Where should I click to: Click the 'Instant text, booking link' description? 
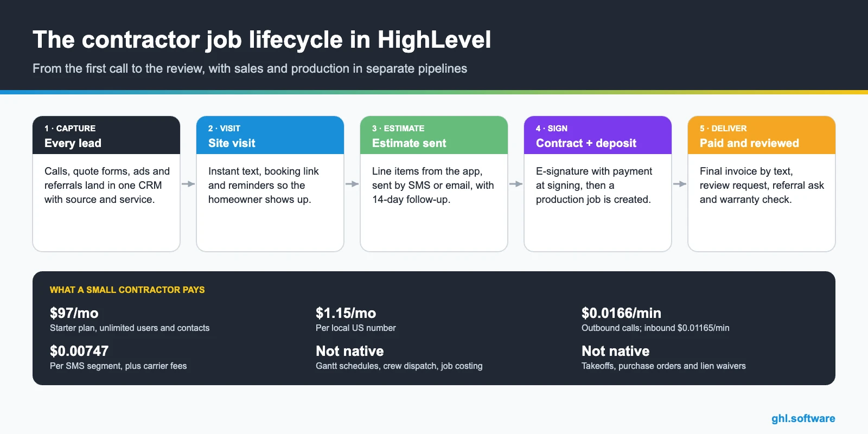(264, 186)
